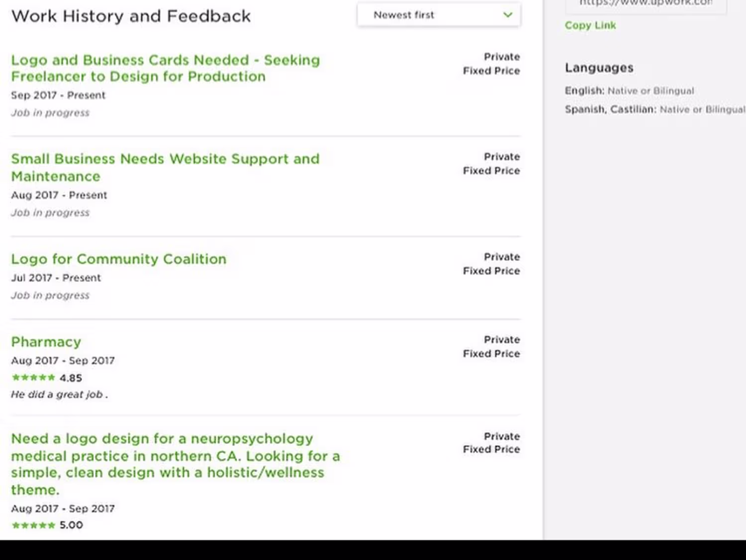
Task: Open the neuropsychology logo design job
Action: coord(176,464)
